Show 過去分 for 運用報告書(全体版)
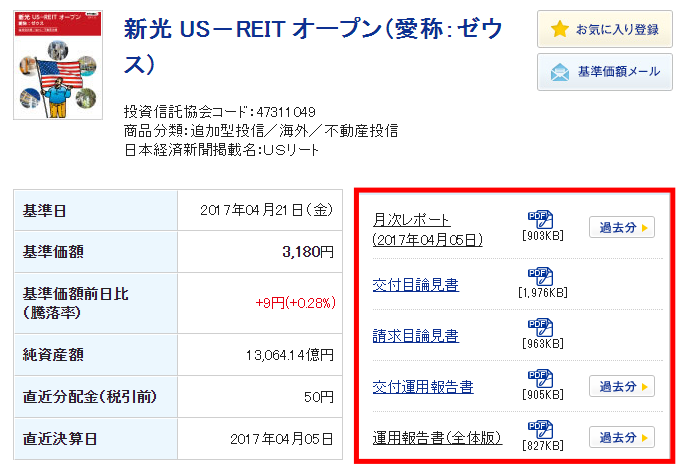This screenshot has width=681, height=473. click(x=621, y=437)
